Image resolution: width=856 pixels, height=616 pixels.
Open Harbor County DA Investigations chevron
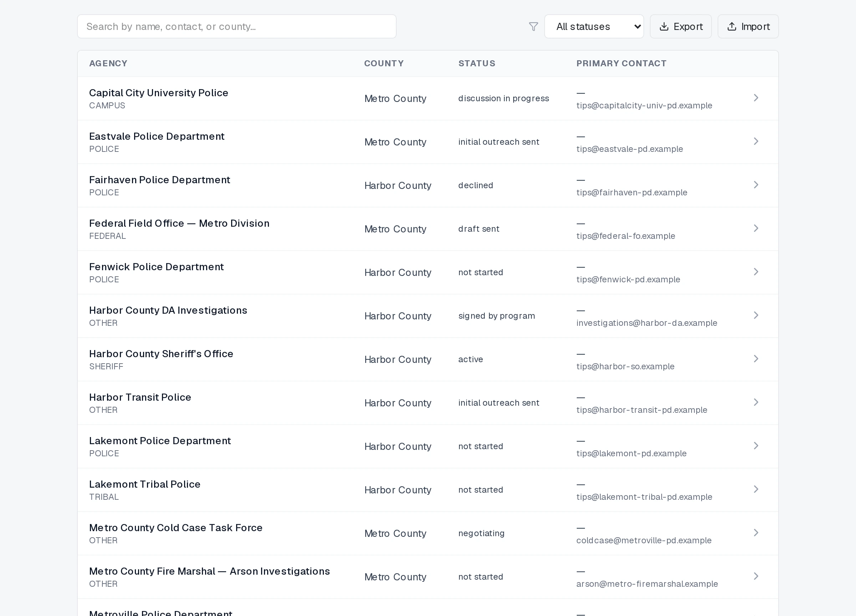(x=756, y=315)
